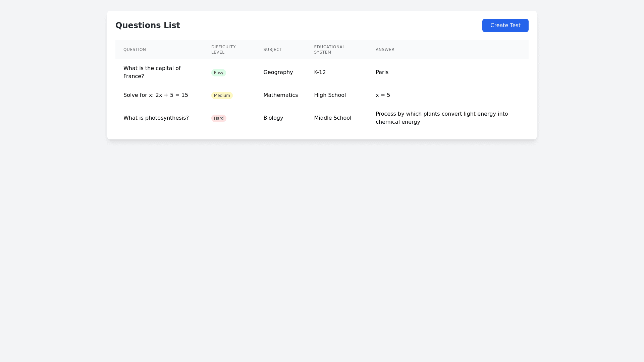This screenshot has height=362, width=644.
Task: Click the Subject column header
Action: (x=272, y=50)
